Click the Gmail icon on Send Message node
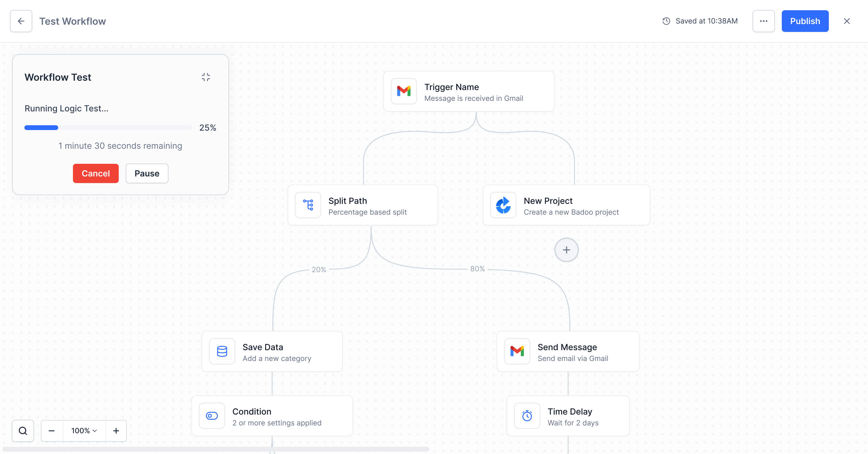Viewport: 868px width, 454px height. [x=517, y=351]
